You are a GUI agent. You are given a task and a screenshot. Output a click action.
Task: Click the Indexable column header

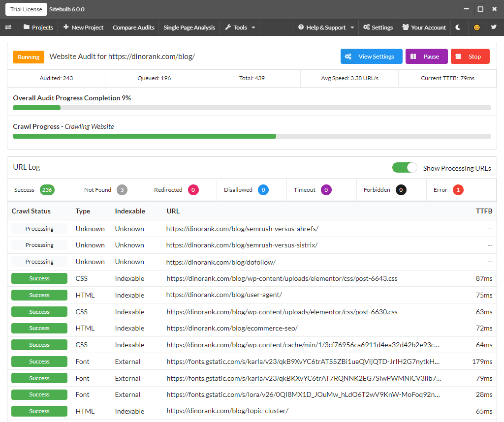point(130,211)
